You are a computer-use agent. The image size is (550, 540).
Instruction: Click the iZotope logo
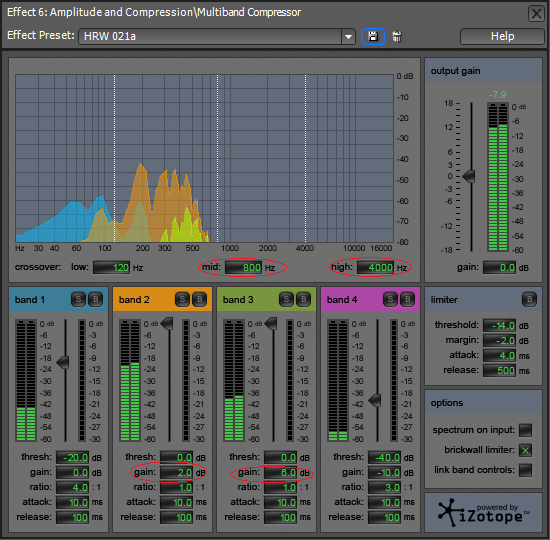(x=483, y=513)
